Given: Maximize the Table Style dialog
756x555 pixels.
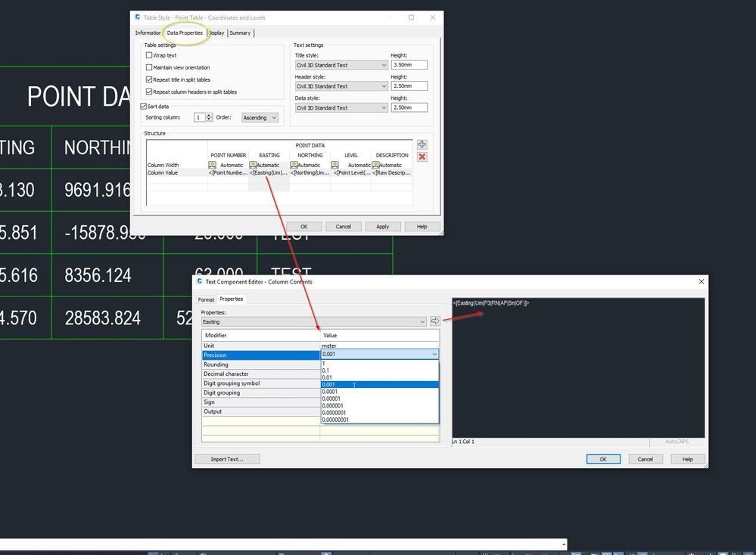Looking at the screenshot, I should coord(411,17).
